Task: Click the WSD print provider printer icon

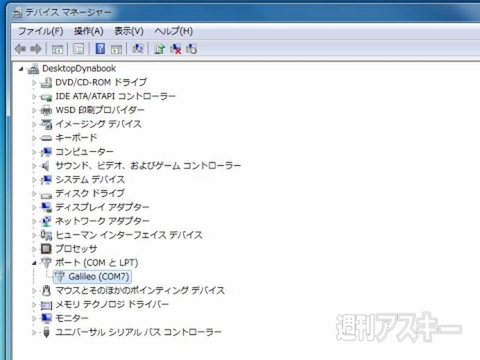Action: [x=46, y=110]
